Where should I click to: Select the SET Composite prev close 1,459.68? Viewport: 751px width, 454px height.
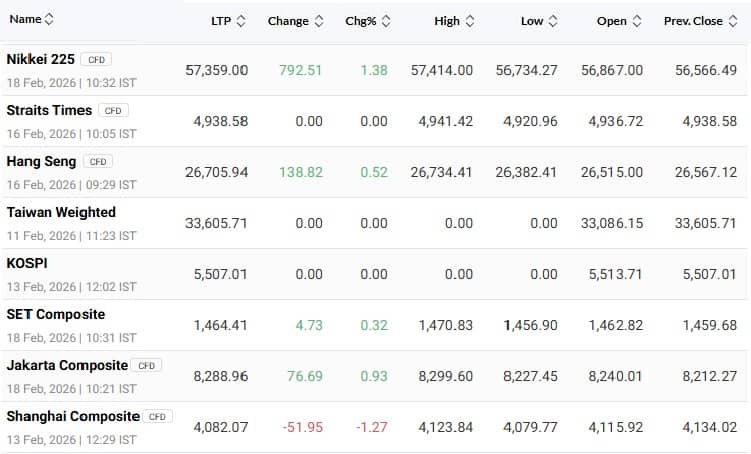coord(710,325)
